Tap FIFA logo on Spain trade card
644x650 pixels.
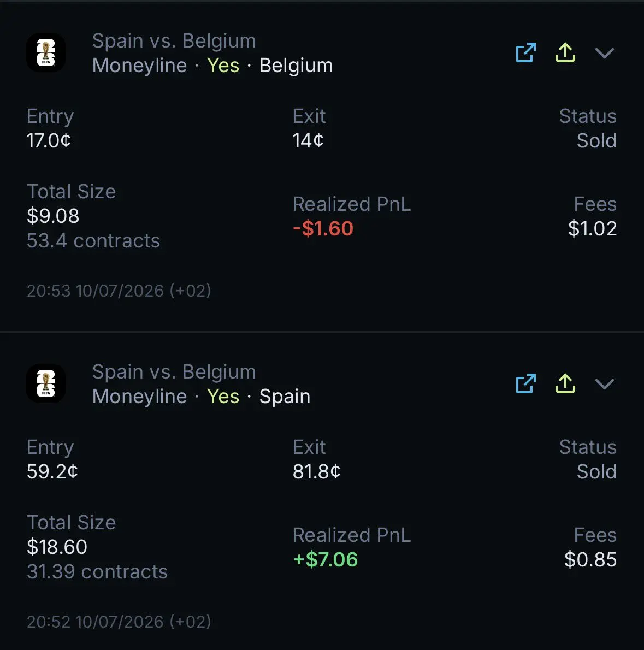[x=46, y=383]
